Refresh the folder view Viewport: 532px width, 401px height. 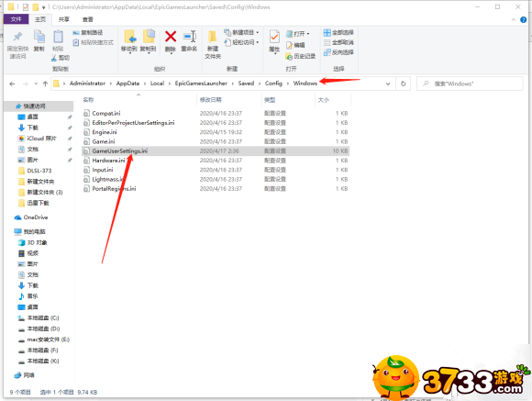pos(403,84)
